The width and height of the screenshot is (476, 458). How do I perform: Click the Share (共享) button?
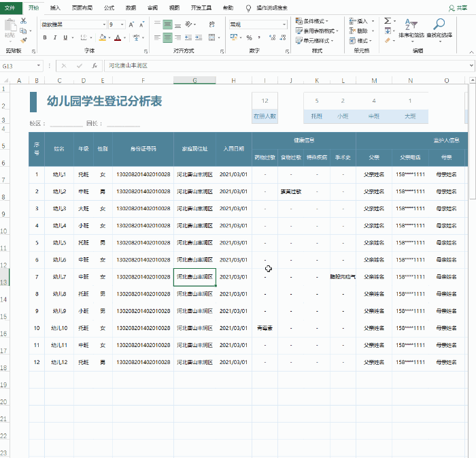[458, 8]
